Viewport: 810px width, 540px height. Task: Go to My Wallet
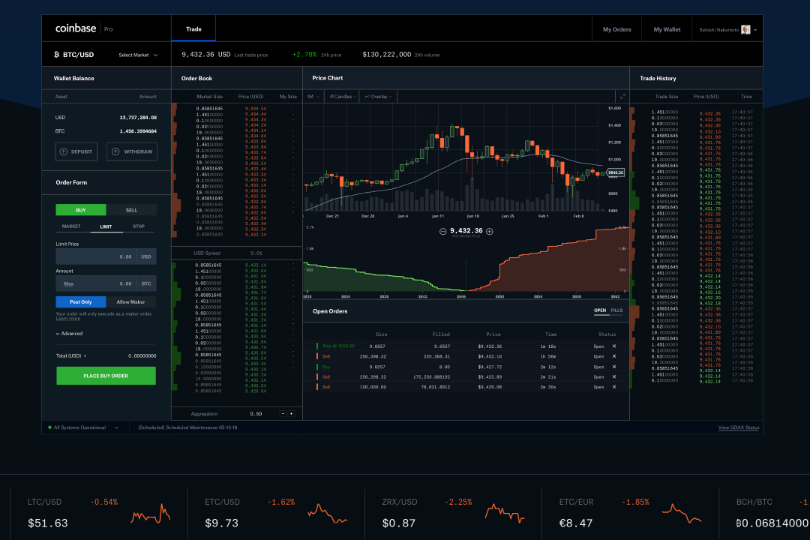pyautogui.click(x=667, y=29)
